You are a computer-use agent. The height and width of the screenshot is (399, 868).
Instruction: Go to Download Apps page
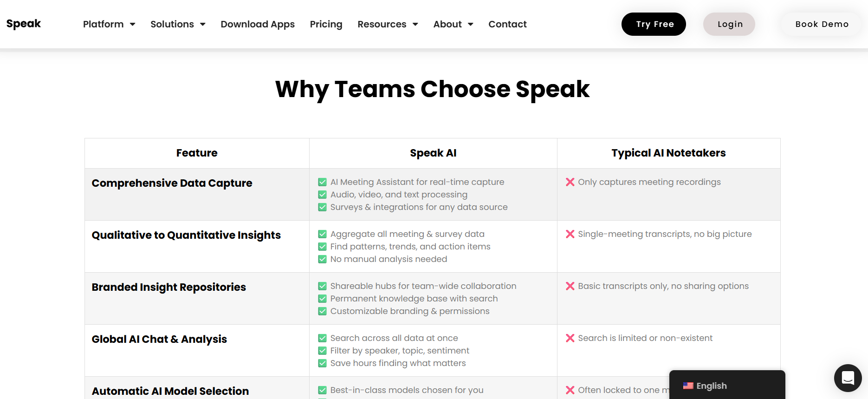(258, 24)
